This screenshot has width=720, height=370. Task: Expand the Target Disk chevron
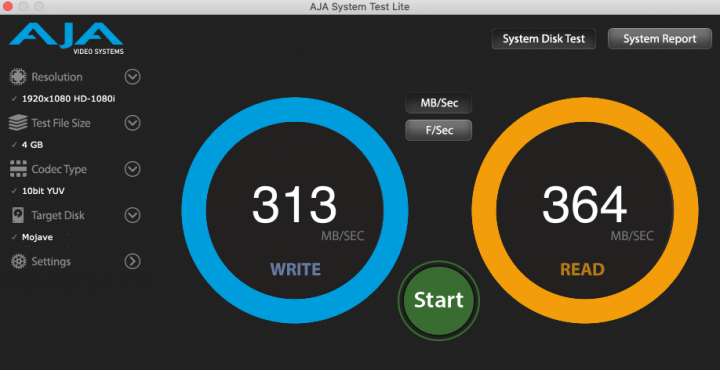coord(133,215)
